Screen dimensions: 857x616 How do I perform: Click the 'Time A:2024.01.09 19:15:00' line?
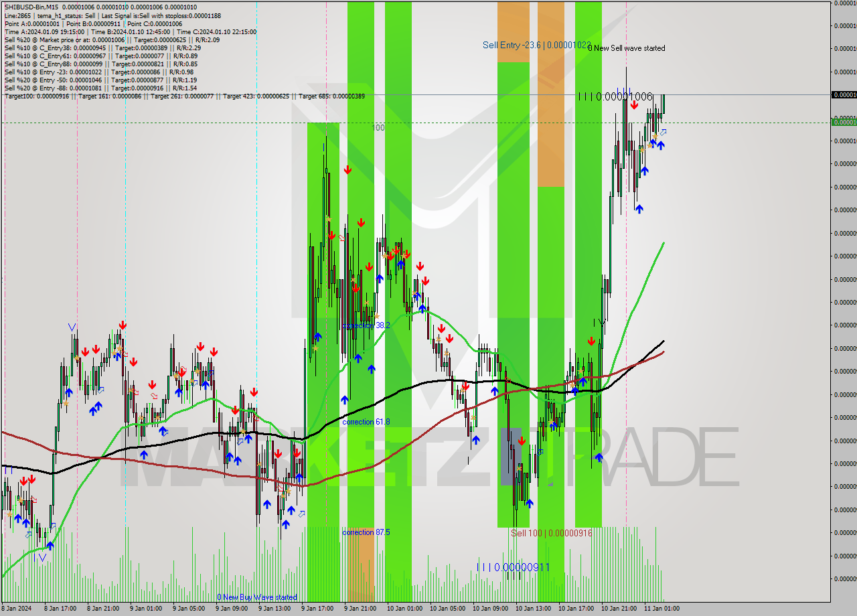coord(130,31)
